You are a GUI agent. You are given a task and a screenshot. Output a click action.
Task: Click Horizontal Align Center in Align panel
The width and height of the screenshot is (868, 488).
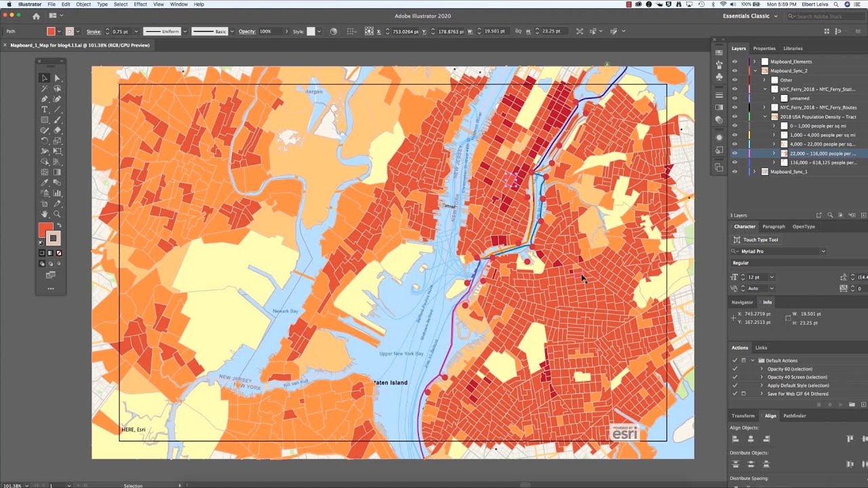click(751, 439)
